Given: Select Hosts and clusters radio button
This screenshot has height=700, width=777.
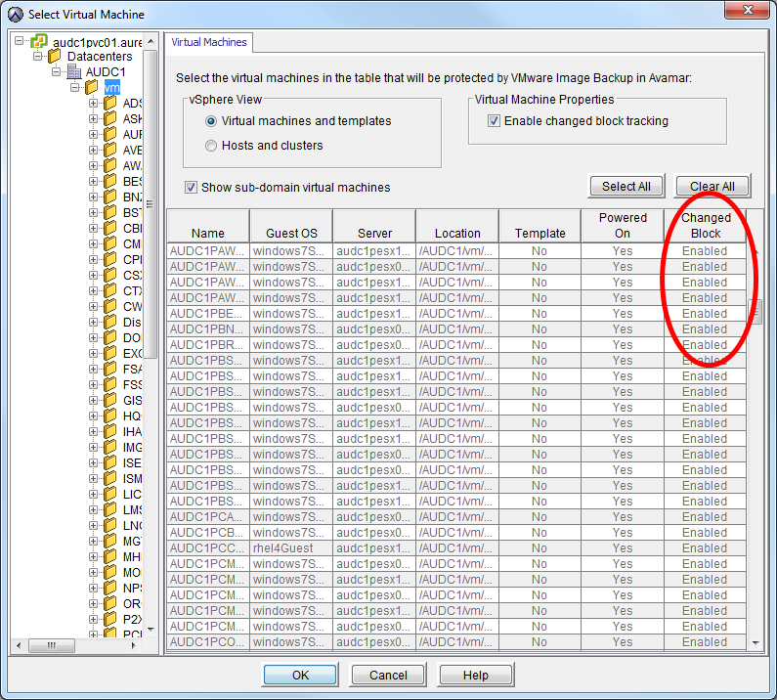Looking at the screenshot, I should click(211, 146).
